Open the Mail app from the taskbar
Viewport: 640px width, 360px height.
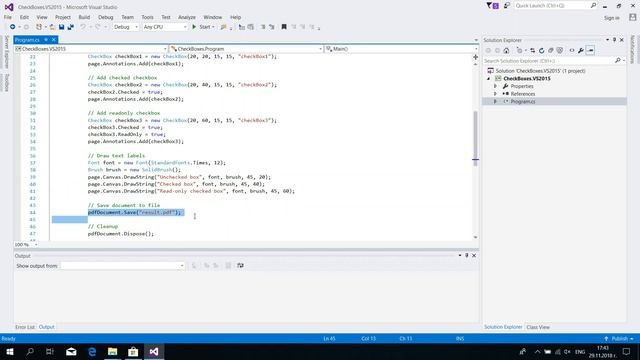pos(71,352)
